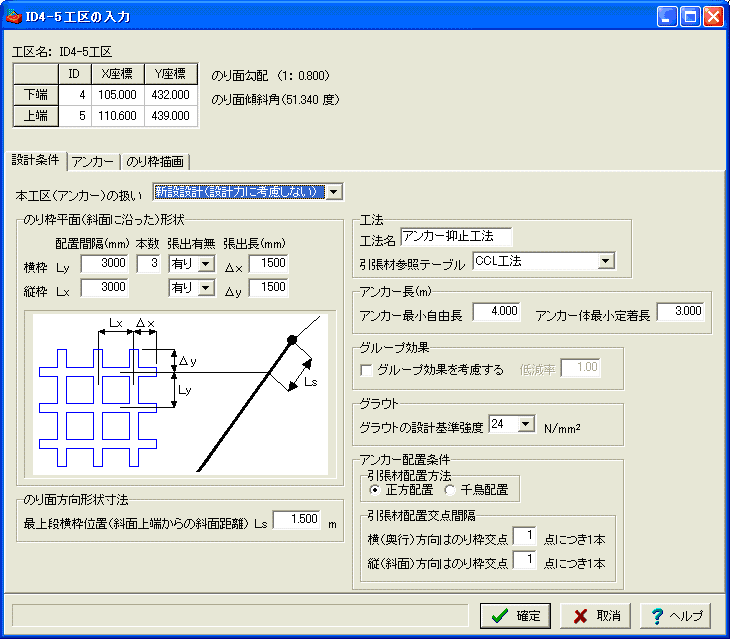Click 上端 row header

pos(36,116)
